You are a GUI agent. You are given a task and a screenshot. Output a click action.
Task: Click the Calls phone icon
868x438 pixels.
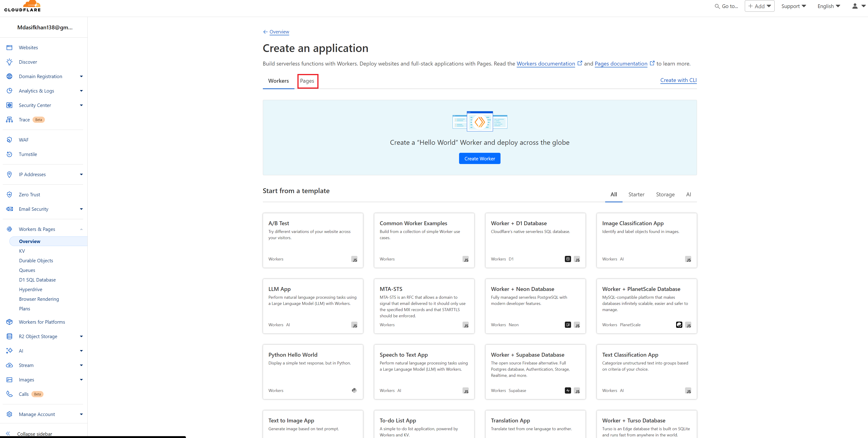coord(9,394)
